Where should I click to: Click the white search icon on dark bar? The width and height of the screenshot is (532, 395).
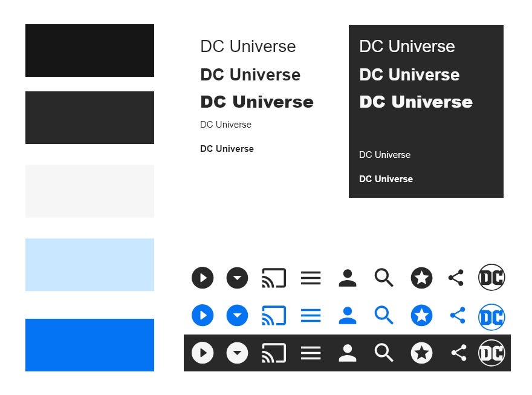(384, 353)
